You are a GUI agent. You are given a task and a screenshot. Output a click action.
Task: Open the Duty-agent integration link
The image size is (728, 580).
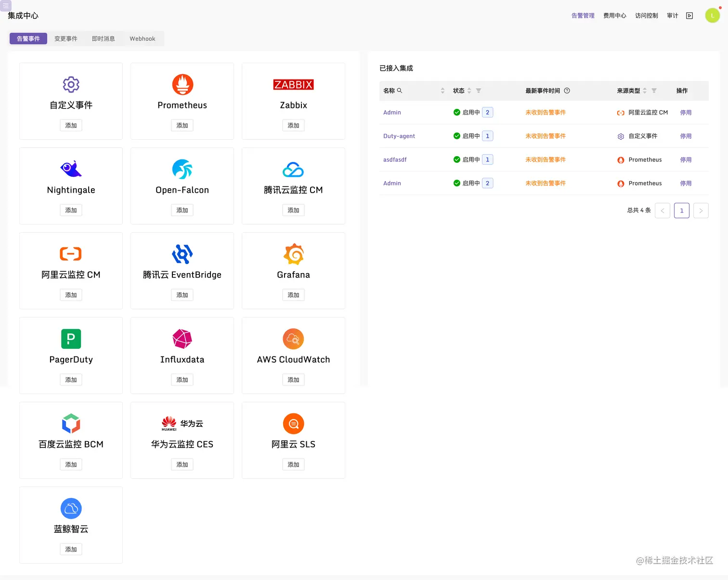click(399, 136)
